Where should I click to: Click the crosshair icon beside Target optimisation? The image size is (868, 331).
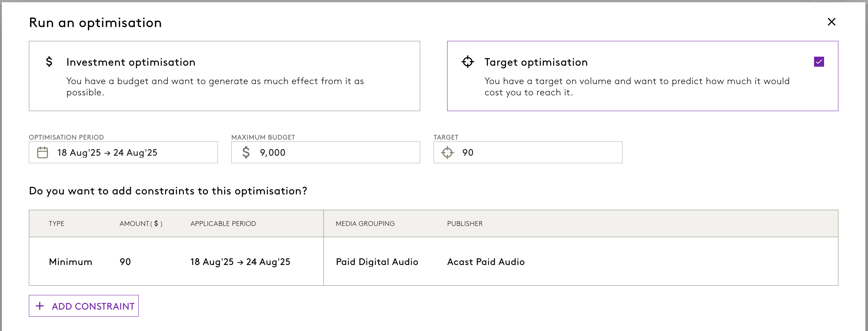tap(468, 62)
